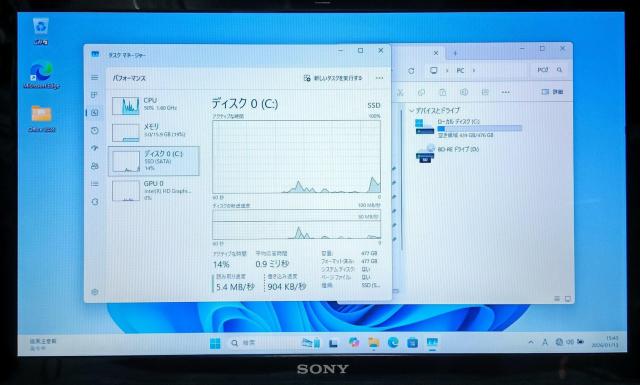
Task: Open Task Manager settings gear icon
Action: pyautogui.click(x=95, y=292)
